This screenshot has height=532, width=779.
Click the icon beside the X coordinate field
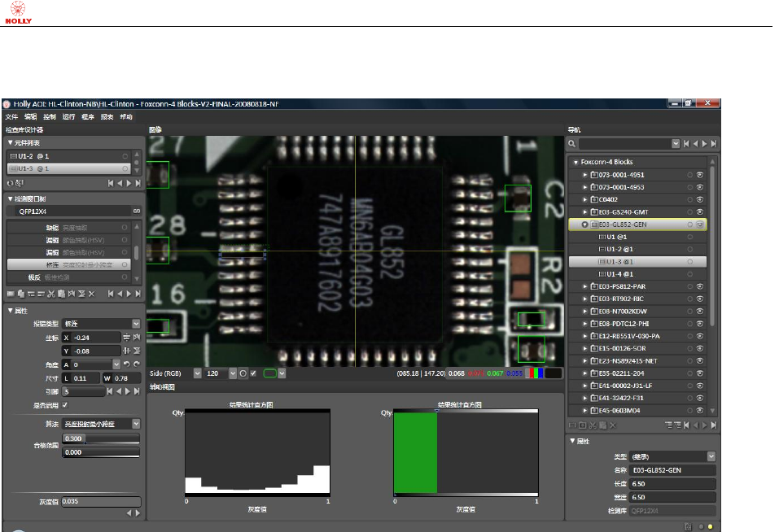pos(127,337)
